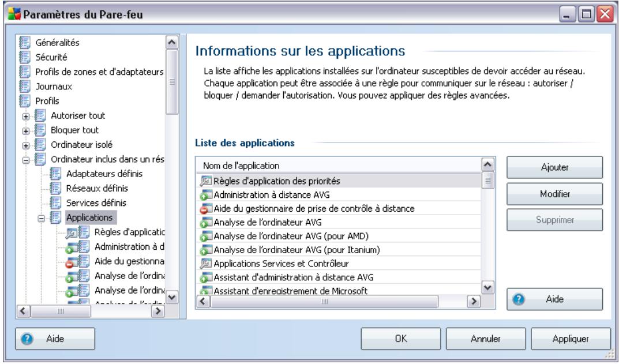This screenshot has width=619, height=364.
Task: Open the Sécurité settings page
Action: tap(51, 57)
